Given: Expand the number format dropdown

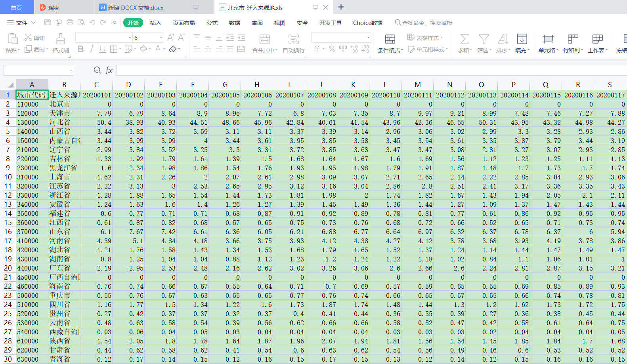Looking at the screenshot, I should pos(368,38).
